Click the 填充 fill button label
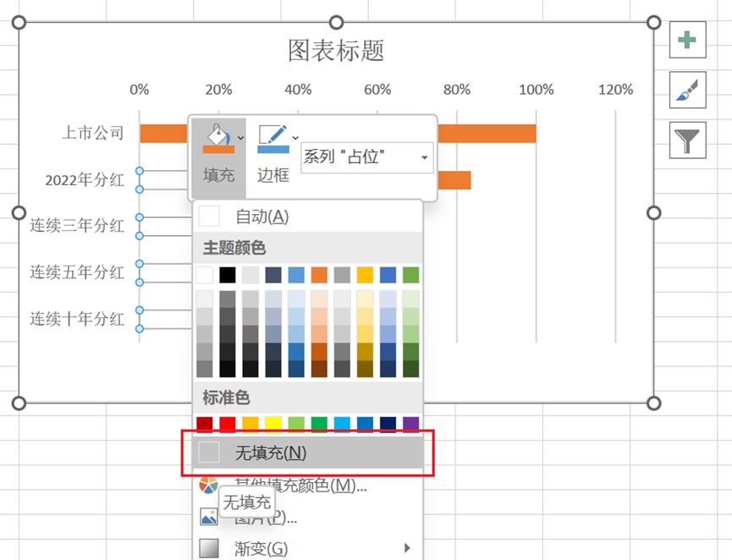 [x=218, y=175]
